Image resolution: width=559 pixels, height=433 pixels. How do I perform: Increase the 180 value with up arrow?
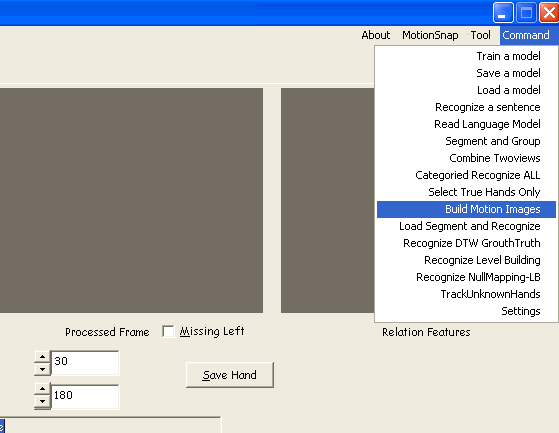click(x=42, y=389)
